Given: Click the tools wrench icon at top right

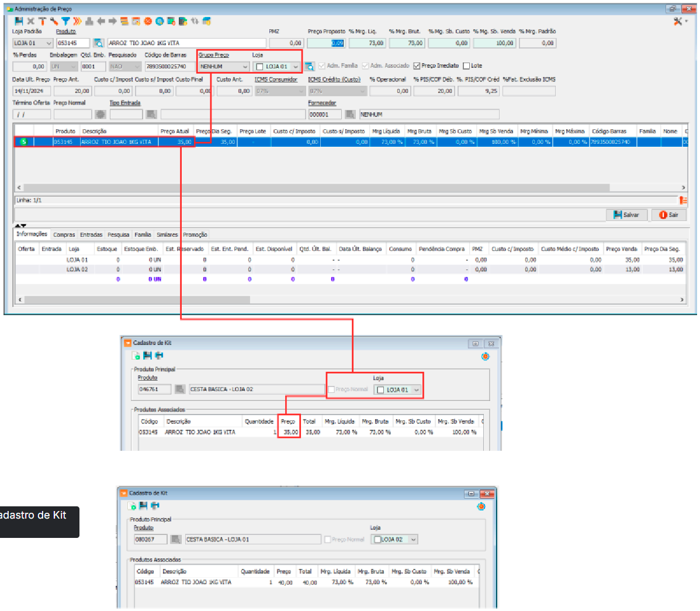Looking at the screenshot, I should tap(678, 21).
